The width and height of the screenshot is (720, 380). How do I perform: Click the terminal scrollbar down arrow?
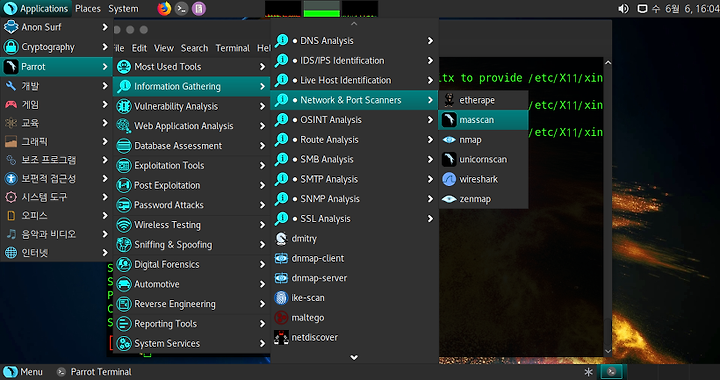point(608,352)
